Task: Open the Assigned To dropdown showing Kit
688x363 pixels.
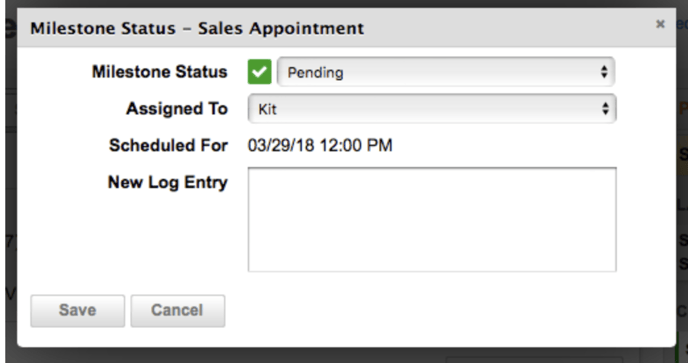Action: 432,108
